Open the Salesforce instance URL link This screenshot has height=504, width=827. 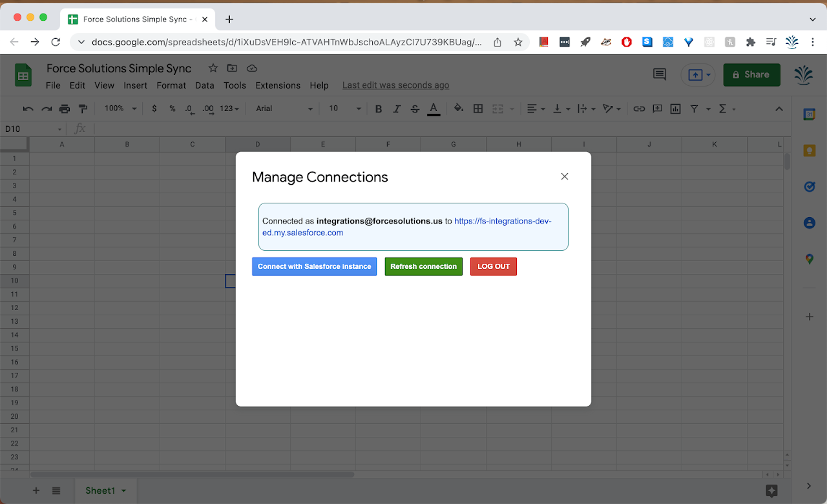pos(406,227)
